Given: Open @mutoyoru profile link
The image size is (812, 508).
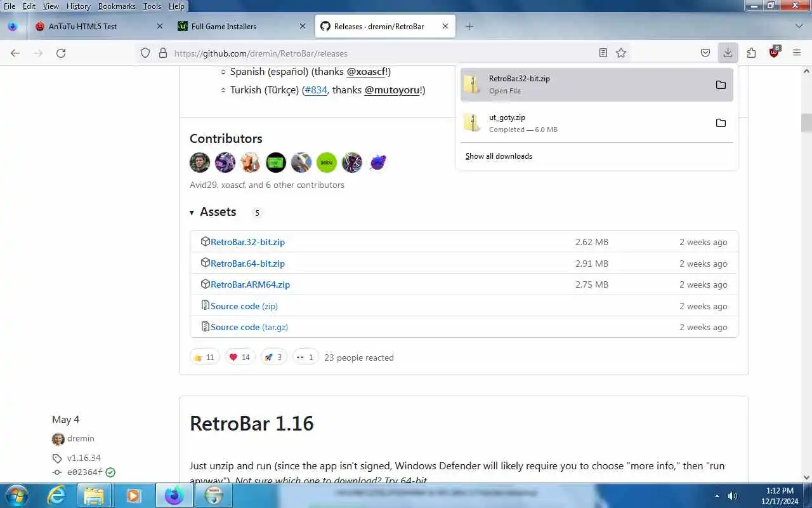Looking at the screenshot, I should pos(391,90).
